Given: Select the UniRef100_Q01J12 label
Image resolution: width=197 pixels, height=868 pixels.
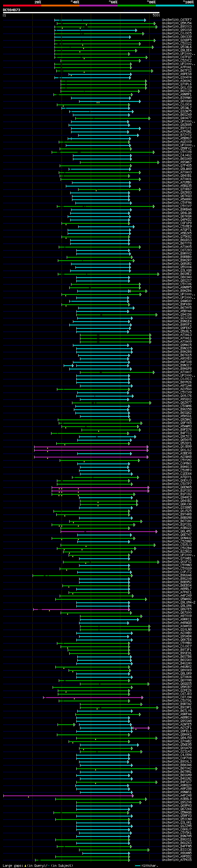Looking at the screenshot, I should click(x=177, y=450).
